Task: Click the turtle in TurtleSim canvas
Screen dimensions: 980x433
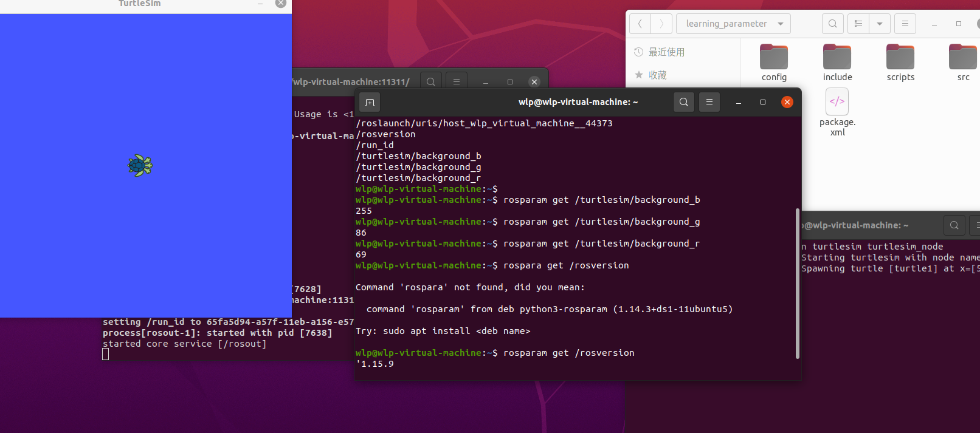Action: point(140,165)
